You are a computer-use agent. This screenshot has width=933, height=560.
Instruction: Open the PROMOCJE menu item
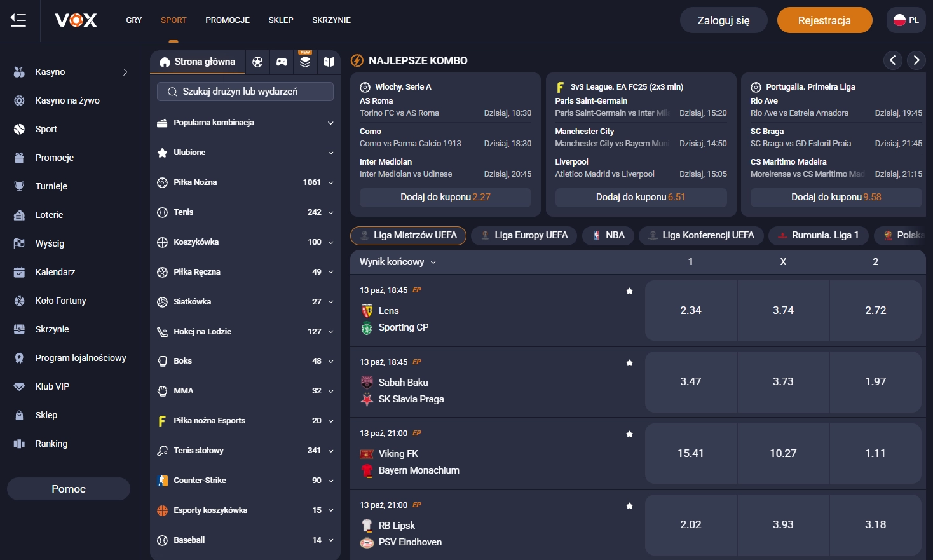coord(228,20)
